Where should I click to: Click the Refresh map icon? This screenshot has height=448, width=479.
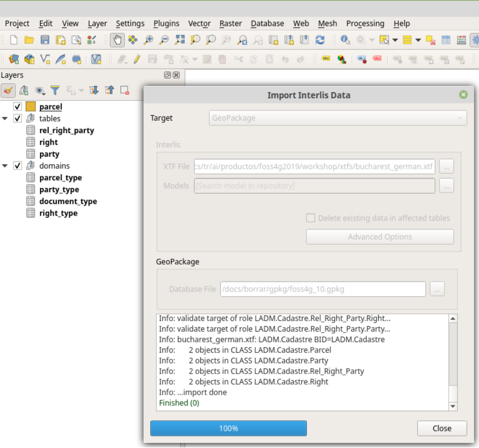(x=320, y=40)
